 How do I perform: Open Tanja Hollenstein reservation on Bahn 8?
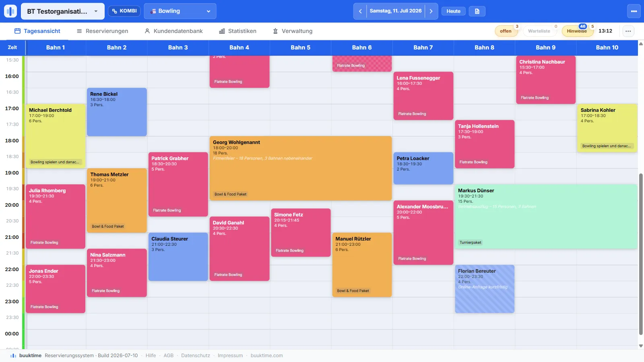pos(485,144)
